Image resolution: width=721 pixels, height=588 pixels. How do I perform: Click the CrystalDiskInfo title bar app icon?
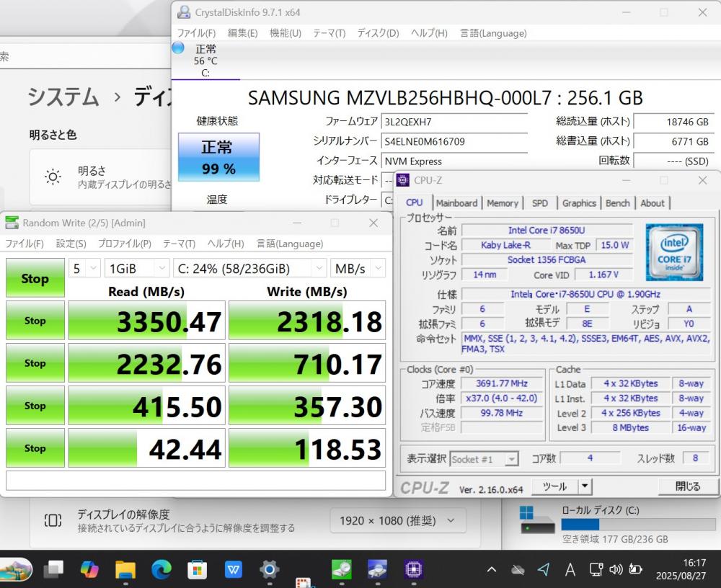184,12
